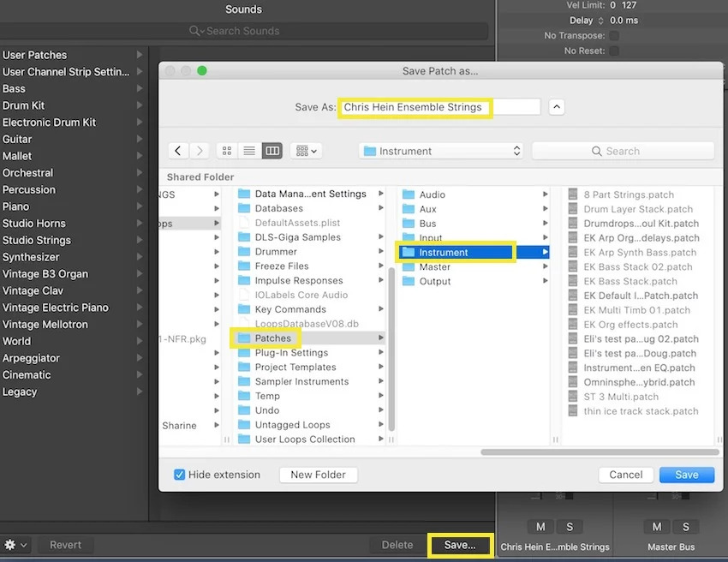The height and width of the screenshot is (562, 728).
Task: Expand the Legacy category arrow
Action: tap(140, 392)
